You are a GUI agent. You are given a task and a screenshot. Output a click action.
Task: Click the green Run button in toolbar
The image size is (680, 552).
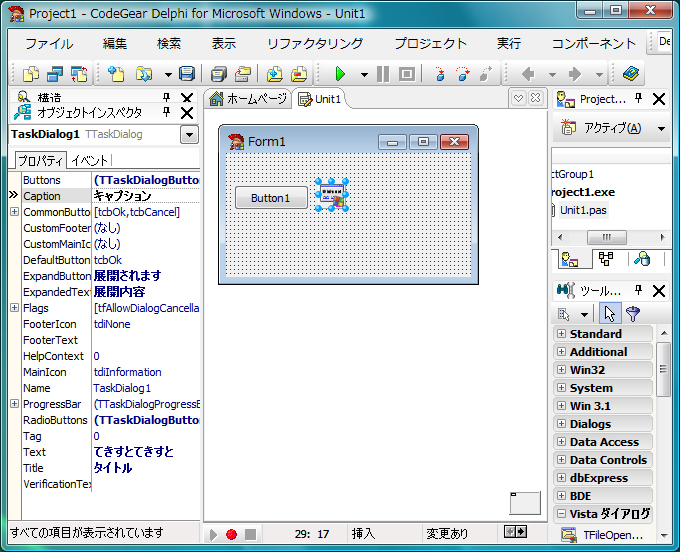pyautogui.click(x=340, y=74)
